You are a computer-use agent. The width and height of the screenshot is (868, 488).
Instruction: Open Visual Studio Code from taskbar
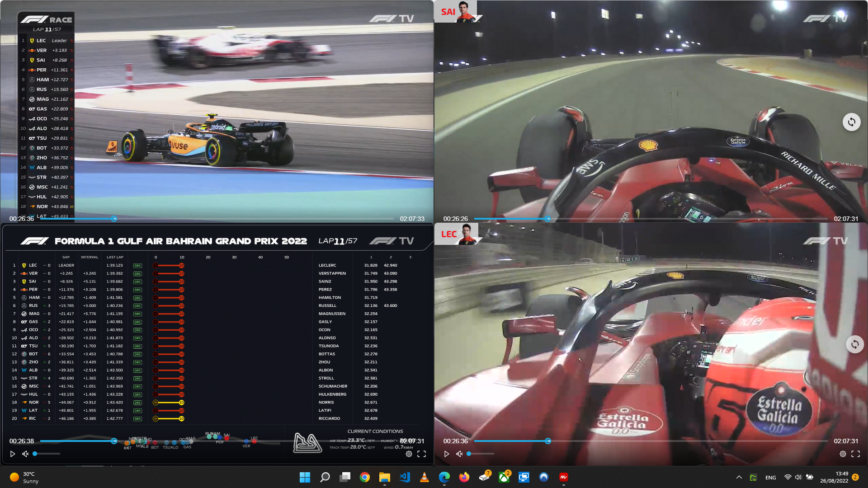pos(405,477)
